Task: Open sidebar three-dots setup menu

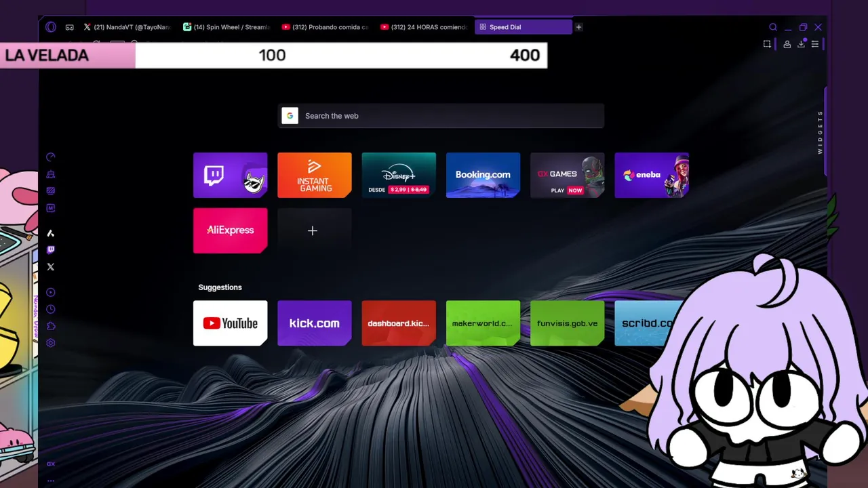Action: click(51, 481)
